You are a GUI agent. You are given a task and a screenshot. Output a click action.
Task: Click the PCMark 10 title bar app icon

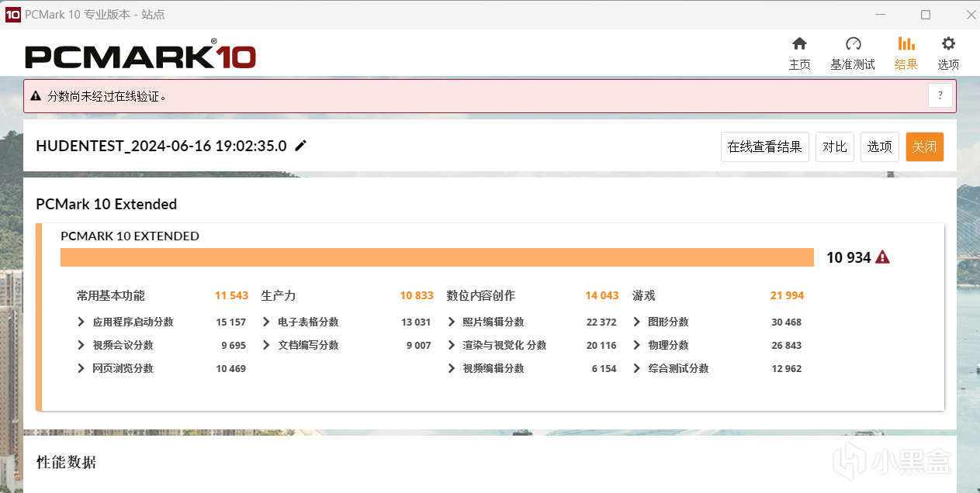(13, 15)
